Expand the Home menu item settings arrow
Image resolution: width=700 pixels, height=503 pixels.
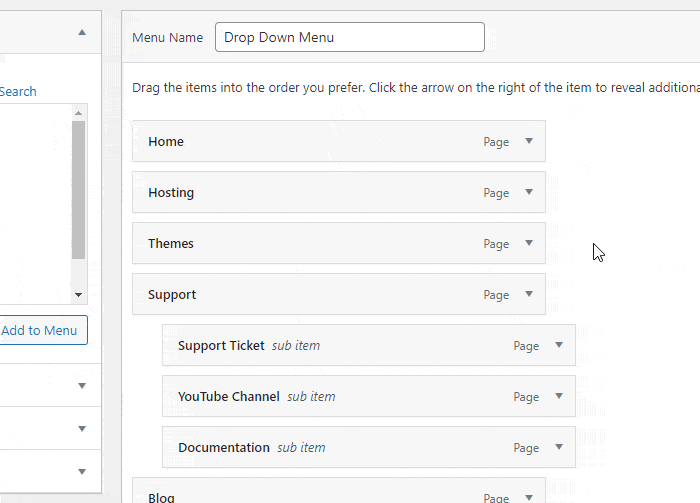pyautogui.click(x=528, y=141)
